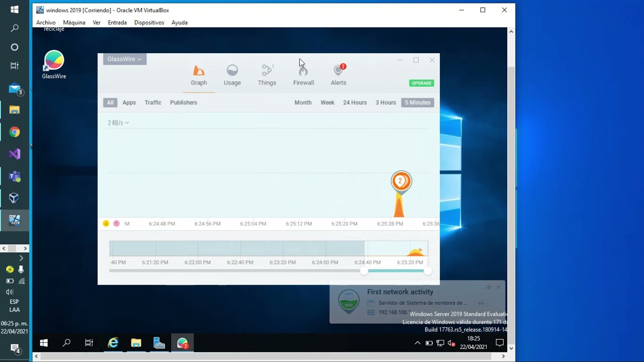Open the GlassWire main menu dropdown
Screen dimensions: 644x362
pyautogui.click(x=125, y=59)
